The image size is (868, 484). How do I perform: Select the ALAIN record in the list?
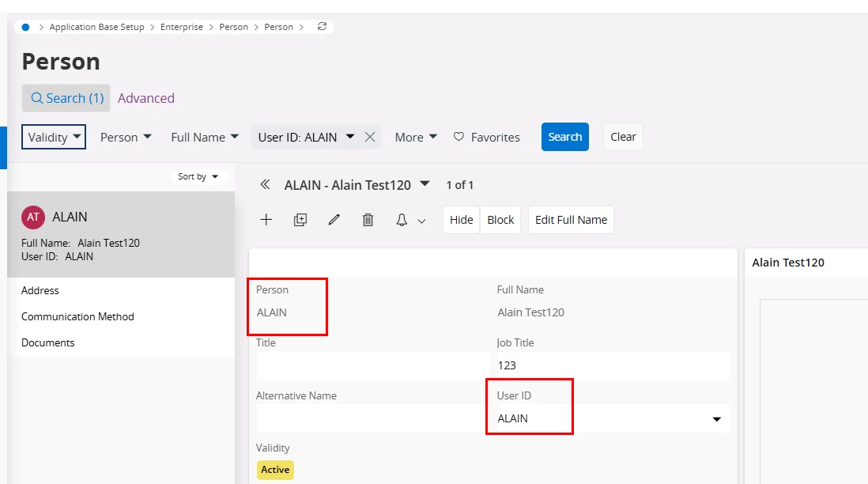coord(121,234)
